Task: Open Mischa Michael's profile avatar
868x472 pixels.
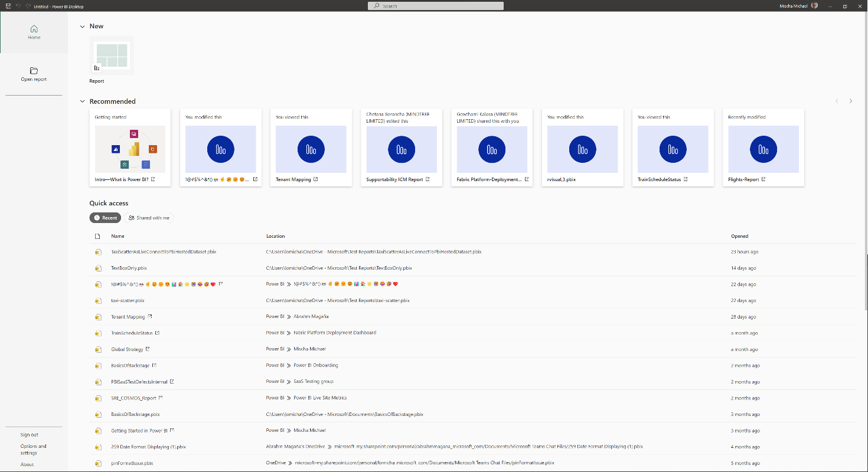Action: click(815, 5)
